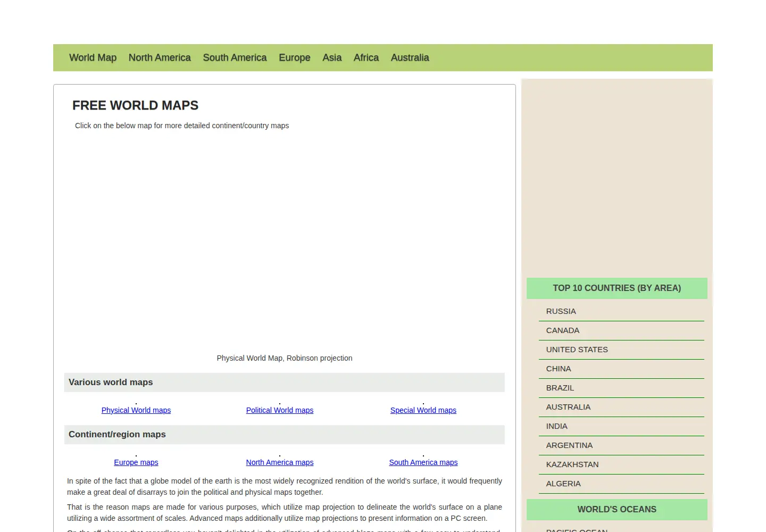Click the Physical World Map, Robinson projection caption

[x=285, y=358]
